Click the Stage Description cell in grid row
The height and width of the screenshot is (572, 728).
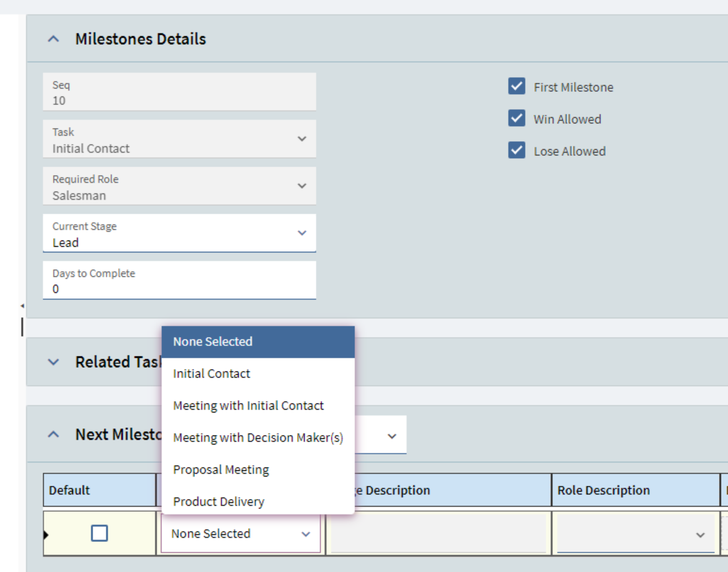click(438, 534)
